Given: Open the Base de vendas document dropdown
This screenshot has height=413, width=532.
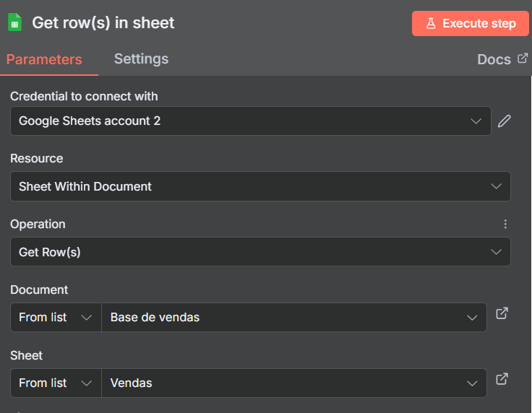Looking at the screenshot, I should 294,318.
